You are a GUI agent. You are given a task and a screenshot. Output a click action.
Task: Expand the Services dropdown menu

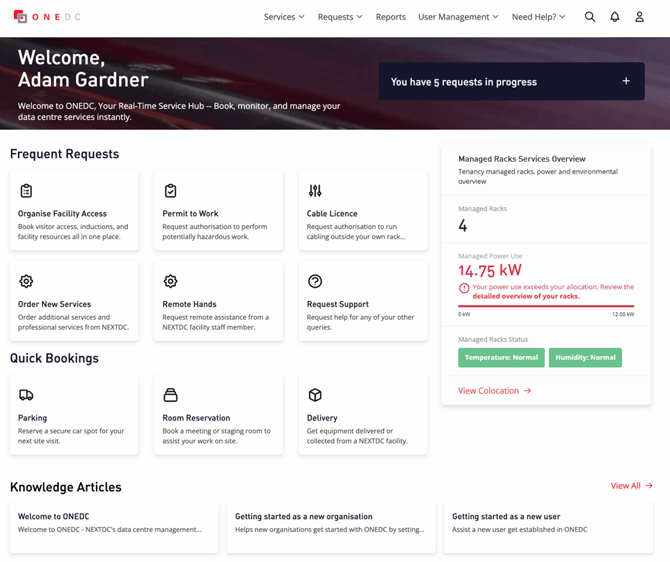point(284,17)
